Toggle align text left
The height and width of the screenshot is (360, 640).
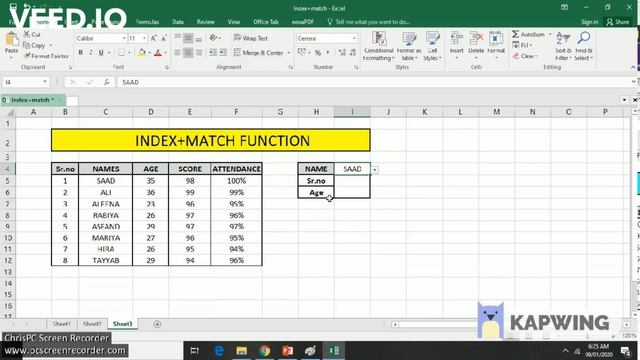click(178, 53)
